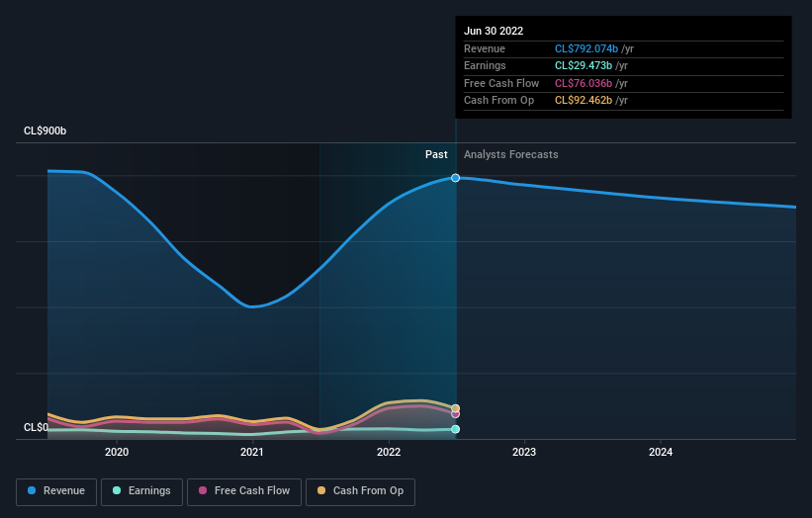Toggle the Cash From Op legend button
Screen dimensions: 812x518
[360, 491]
